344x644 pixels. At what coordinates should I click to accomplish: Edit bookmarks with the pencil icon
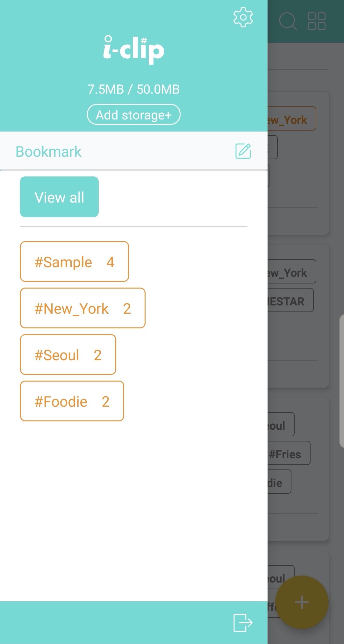pyautogui.click(x=243, y=151)
